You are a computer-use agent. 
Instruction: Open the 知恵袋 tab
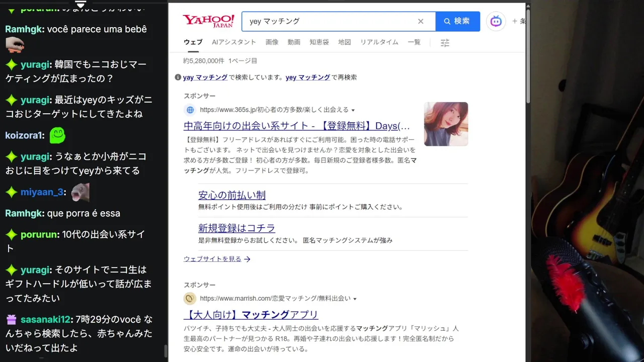pos(319,42)
